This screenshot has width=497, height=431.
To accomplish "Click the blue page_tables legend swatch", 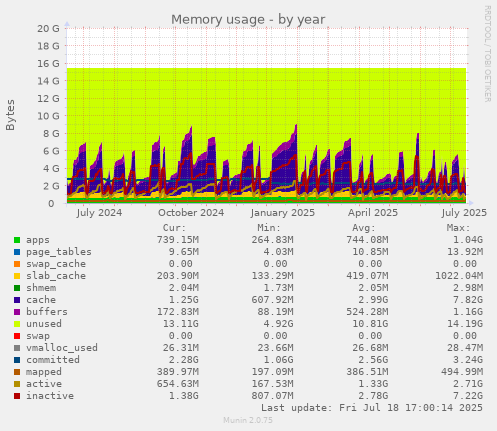I will [x=17, y=252].
